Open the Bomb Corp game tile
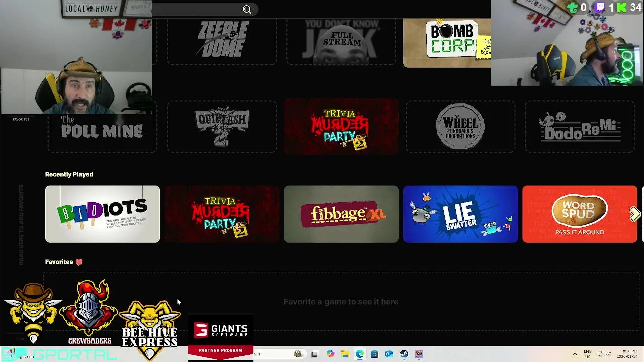Screen dimensions: 644x362 (x=447, y=43)
